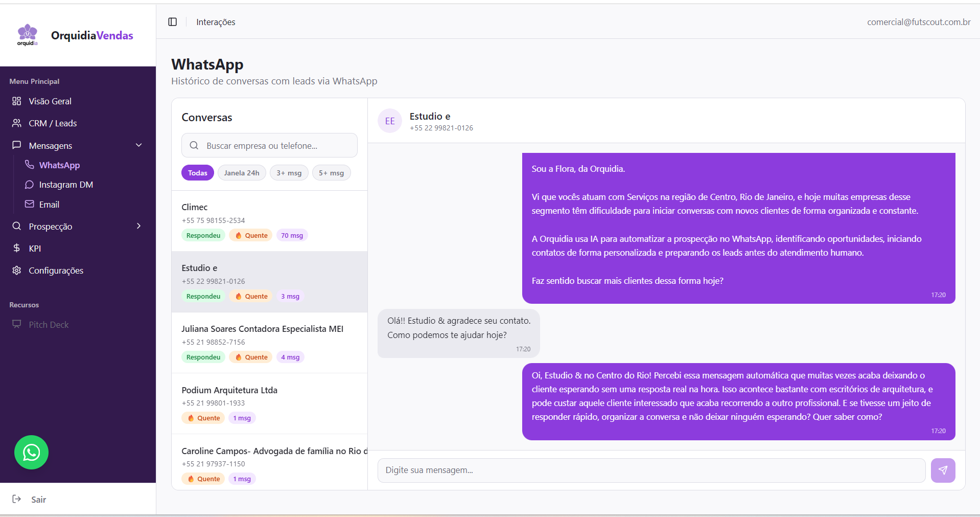Send message with paper plane button
The height and width of the screenshot is (517, 980).
943,470
